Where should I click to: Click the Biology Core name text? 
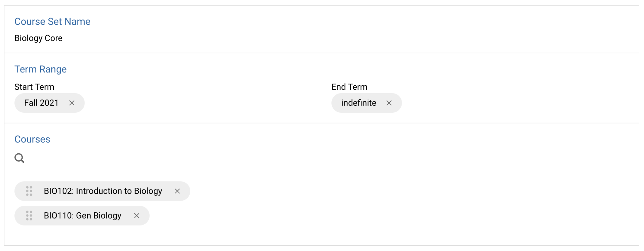38,38
